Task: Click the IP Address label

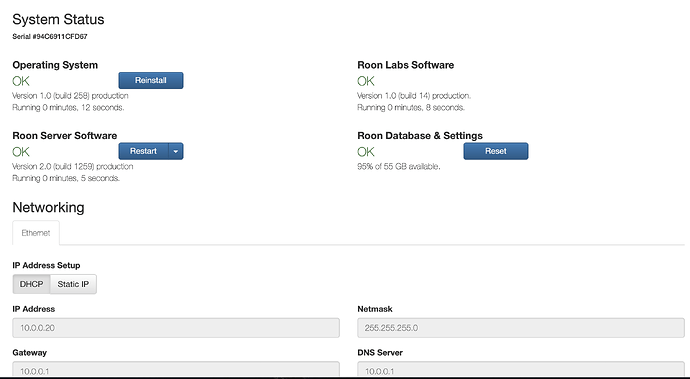Action: pyautogui.click(x=33, y=309)
